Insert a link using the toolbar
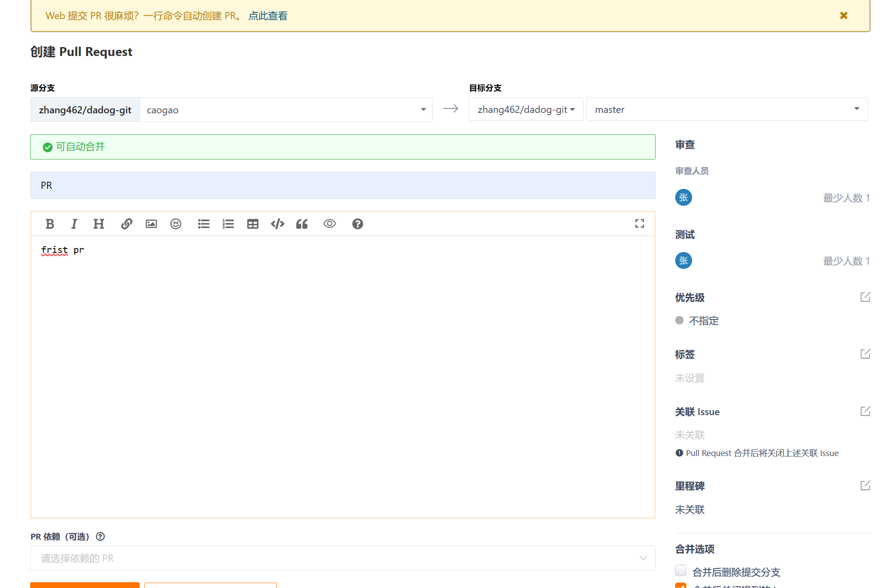This screenshot has height=588, width=893. coord(127,224)
